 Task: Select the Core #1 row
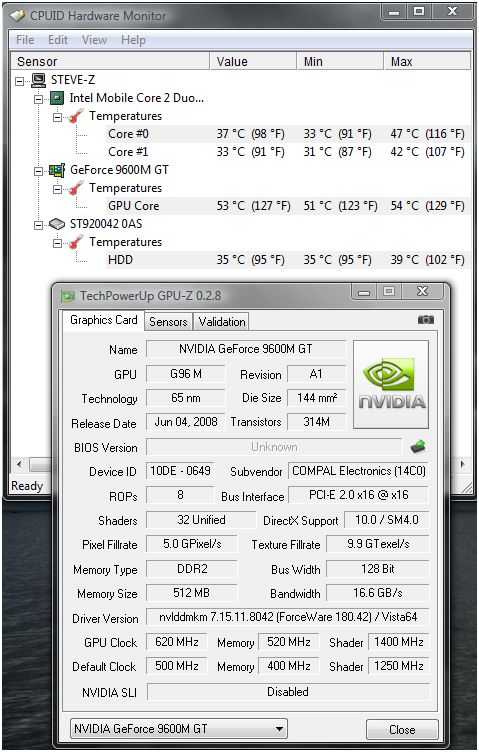click(287, 152)
